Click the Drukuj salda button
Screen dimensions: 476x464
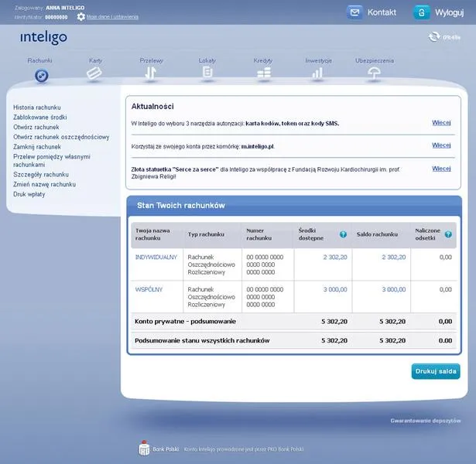click(436, 371)
